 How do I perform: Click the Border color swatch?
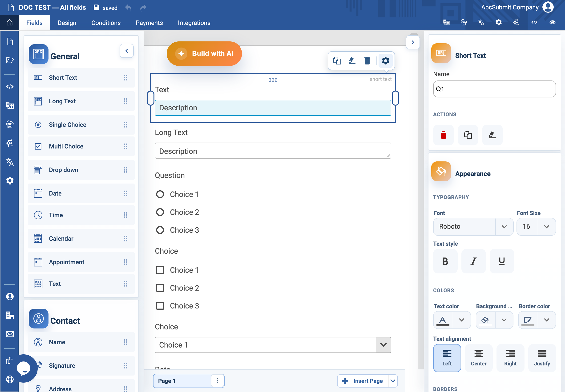click(528, 320)
